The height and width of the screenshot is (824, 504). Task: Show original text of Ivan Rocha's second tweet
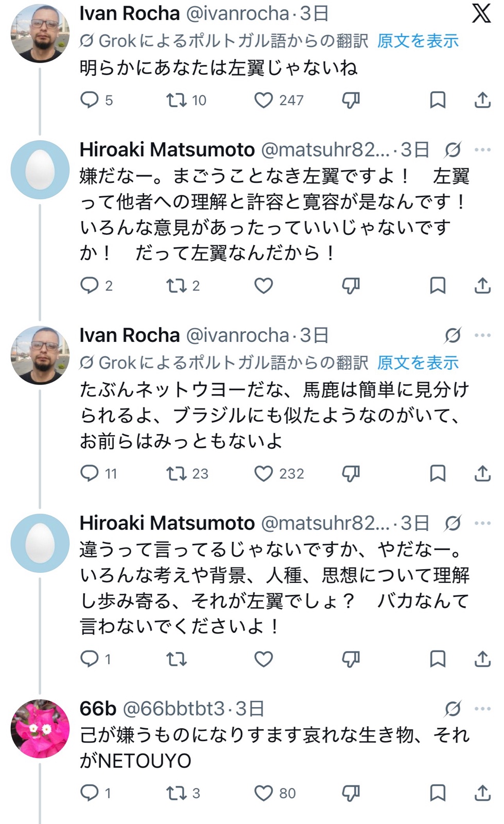[x=418, y=363]
